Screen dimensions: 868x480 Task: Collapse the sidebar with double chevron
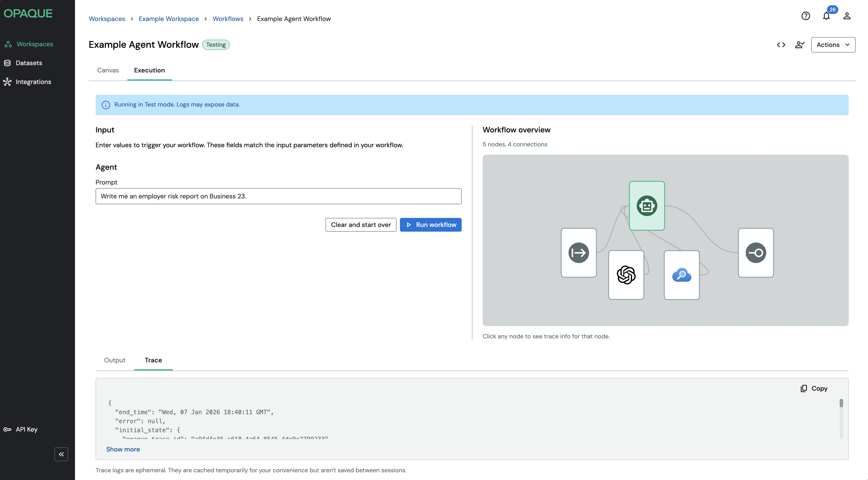pos(61,454)
